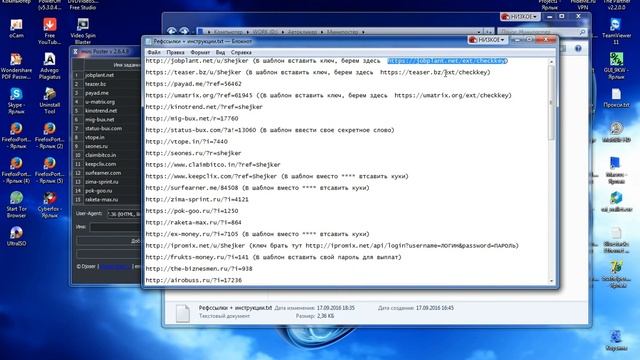640x360 pixels.
Task: Select seones.ru row in Poster task list
Action: 106,146
